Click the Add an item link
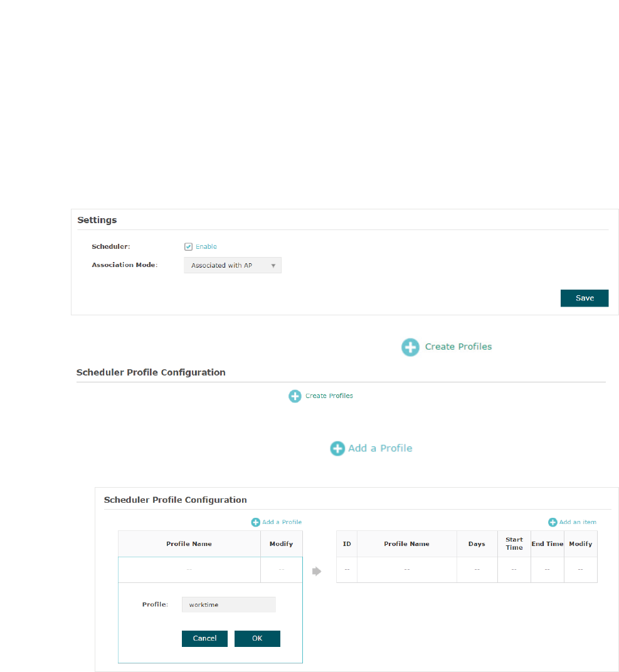Image resolution: width=619 pixels, height=672 pixels. coord(578,522)
